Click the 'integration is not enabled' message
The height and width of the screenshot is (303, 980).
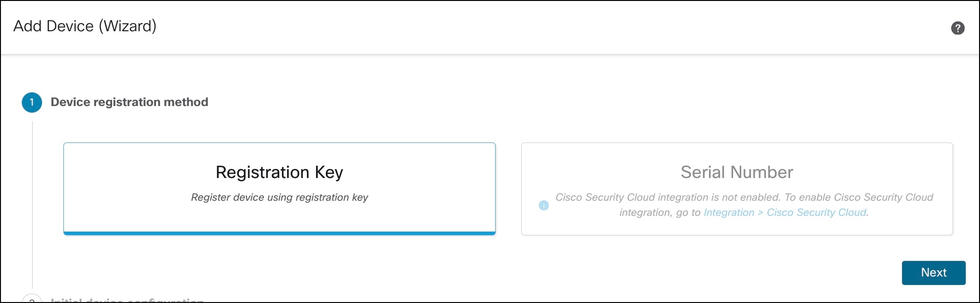tap(744, 197)
